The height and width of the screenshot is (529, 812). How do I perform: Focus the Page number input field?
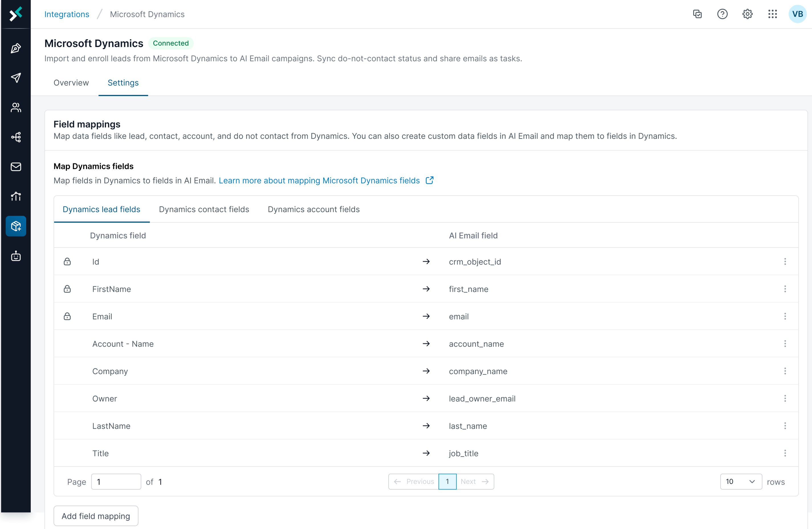tap(116, 482)
